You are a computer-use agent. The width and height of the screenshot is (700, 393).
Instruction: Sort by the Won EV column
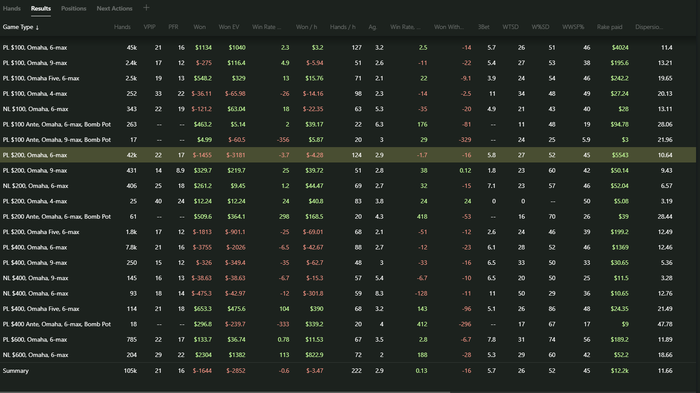(229, 27)
